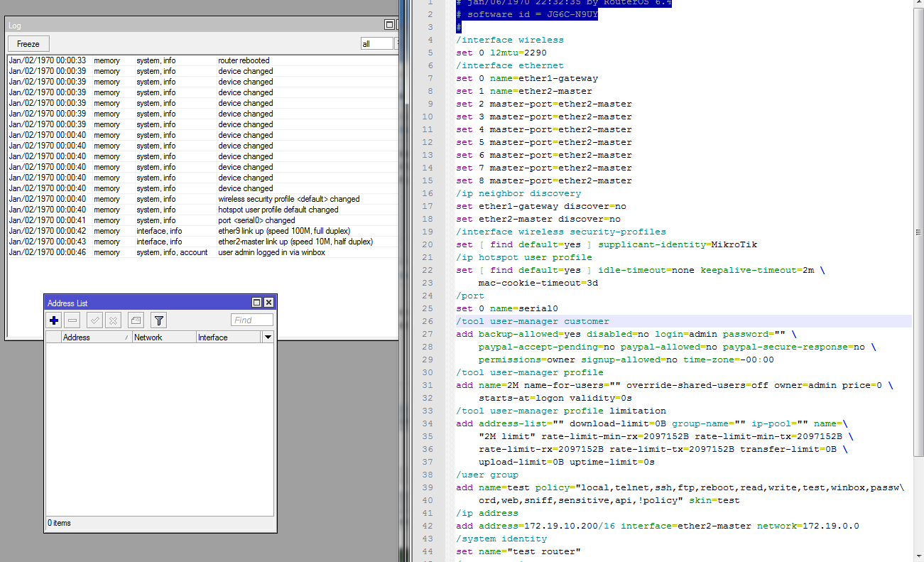The height and width of the screenshot is (562, 924).
Task: Click line number 26 in the gutter
Action: click(x=428, y=321)
